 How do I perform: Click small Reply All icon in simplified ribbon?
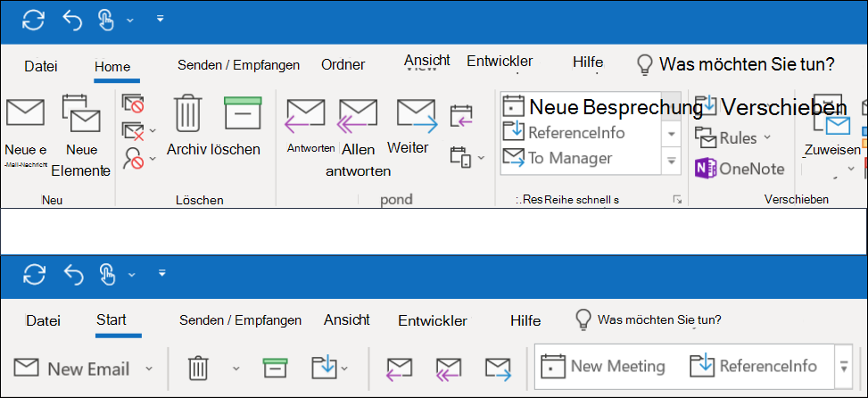449,369
